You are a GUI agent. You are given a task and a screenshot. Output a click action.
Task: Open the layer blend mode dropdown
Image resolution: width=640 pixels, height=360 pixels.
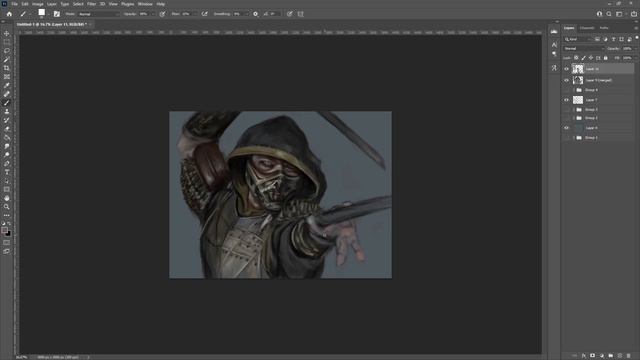coord(583,49)
